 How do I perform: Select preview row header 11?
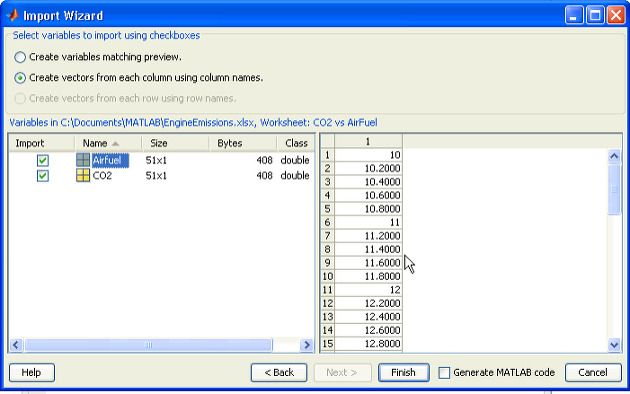click(x=327, y=290)
